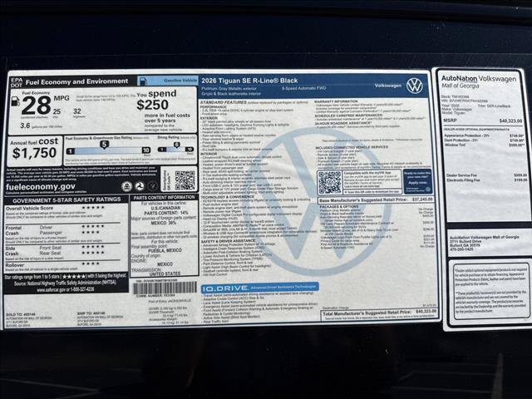Click the U.S./CANADIAN PARTS CONTENT 14% text
The image size is (532, 399).
tap(165, 210)
